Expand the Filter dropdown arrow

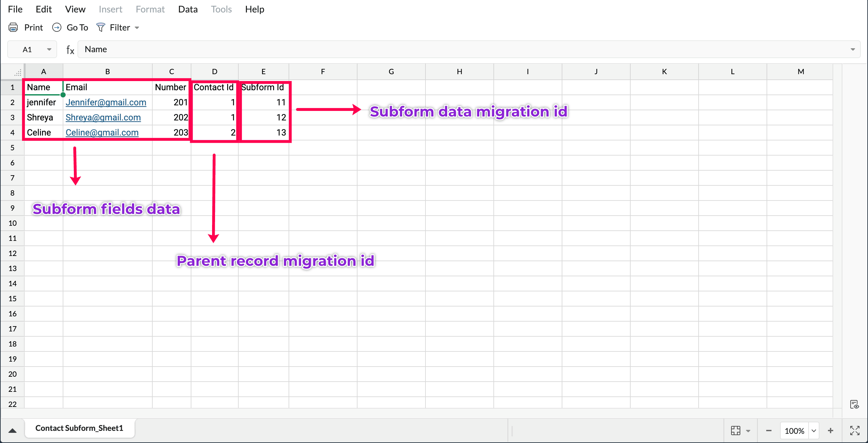pyautogui.click(x=137, y=28)
